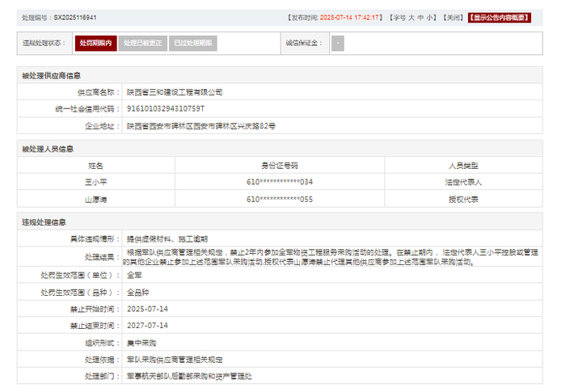Viewport: 566px width, 392px height.
Task: Click the 企业地址 label
Action: point(102,126)
